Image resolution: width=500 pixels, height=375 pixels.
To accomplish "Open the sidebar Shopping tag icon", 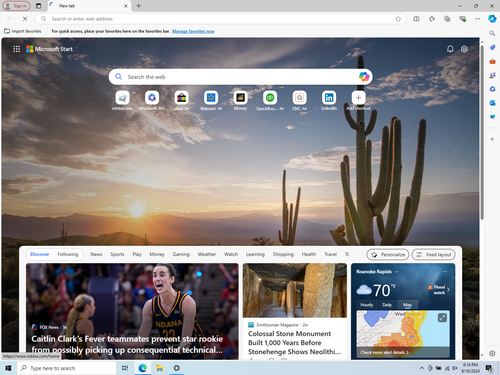I will click(x=492, y=47).
